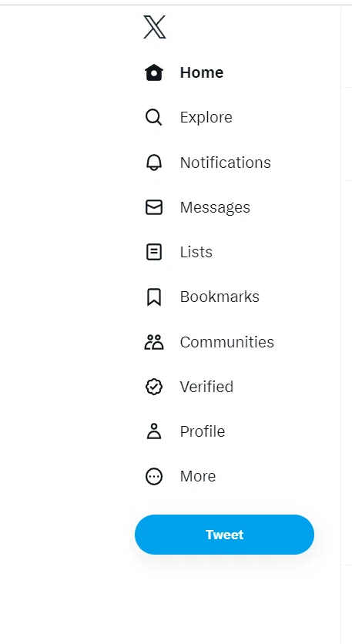352x644 pixels.
Task: Click the Notifications bell icon
Action: click(x=154, y=163)
